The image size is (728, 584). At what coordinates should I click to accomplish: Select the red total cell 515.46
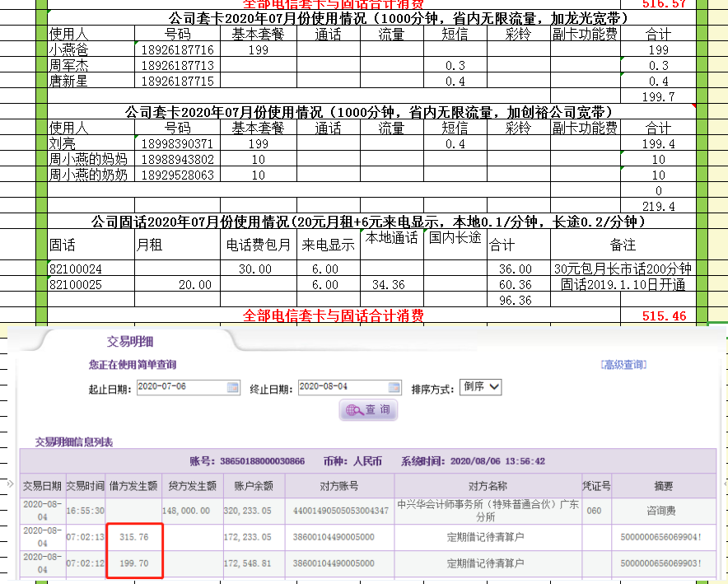point(664,315)
